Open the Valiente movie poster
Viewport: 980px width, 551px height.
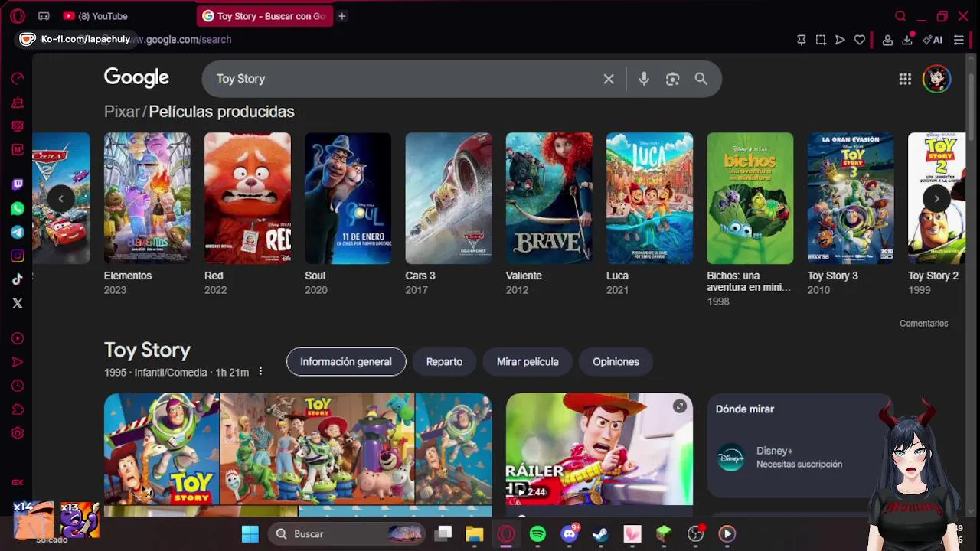click(x=549, y=198)
